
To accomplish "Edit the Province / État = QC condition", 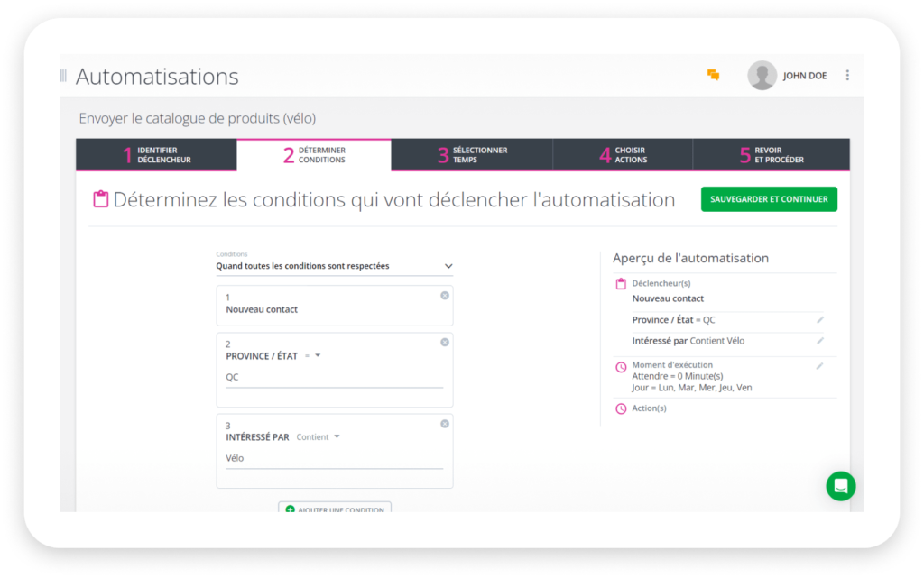I will (820, 319).
